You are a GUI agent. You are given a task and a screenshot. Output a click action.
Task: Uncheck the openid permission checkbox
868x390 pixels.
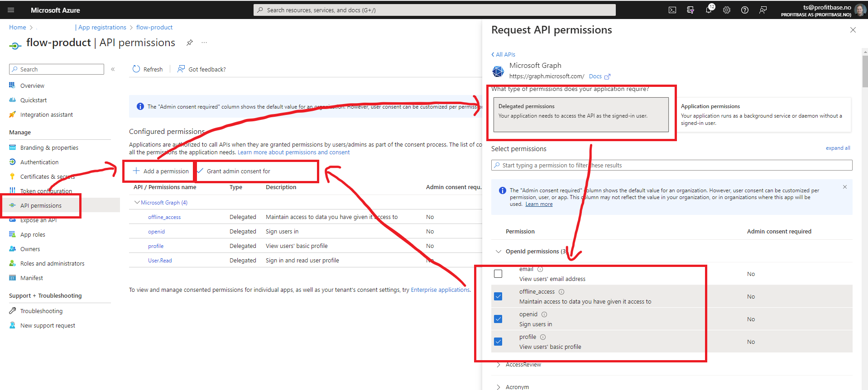498,319
